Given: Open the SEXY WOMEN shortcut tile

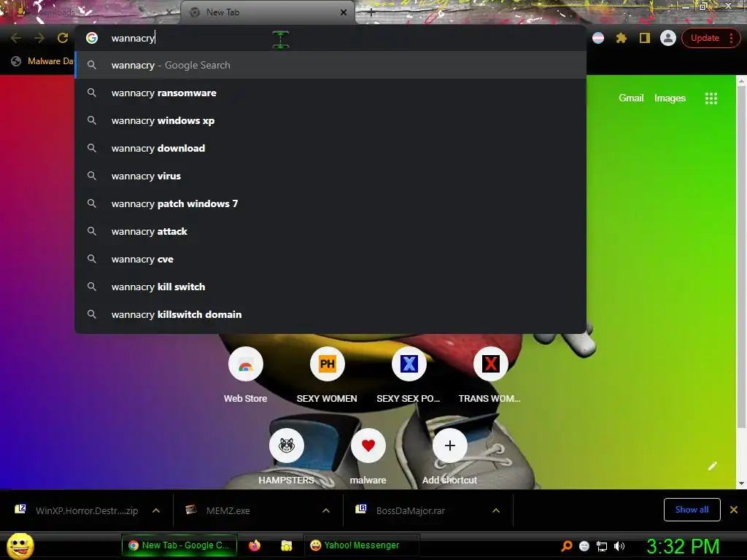Looking at the screenshot, I should click(x=327, y=376).
